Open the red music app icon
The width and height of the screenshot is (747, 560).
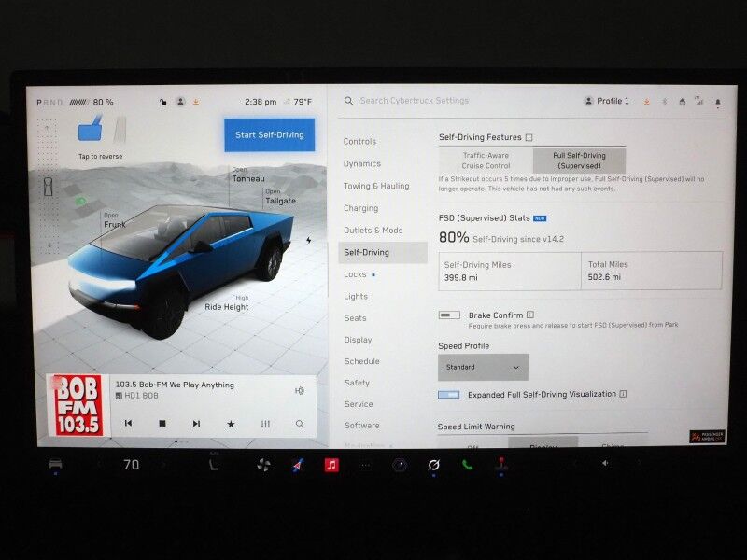tap(331, 465)
